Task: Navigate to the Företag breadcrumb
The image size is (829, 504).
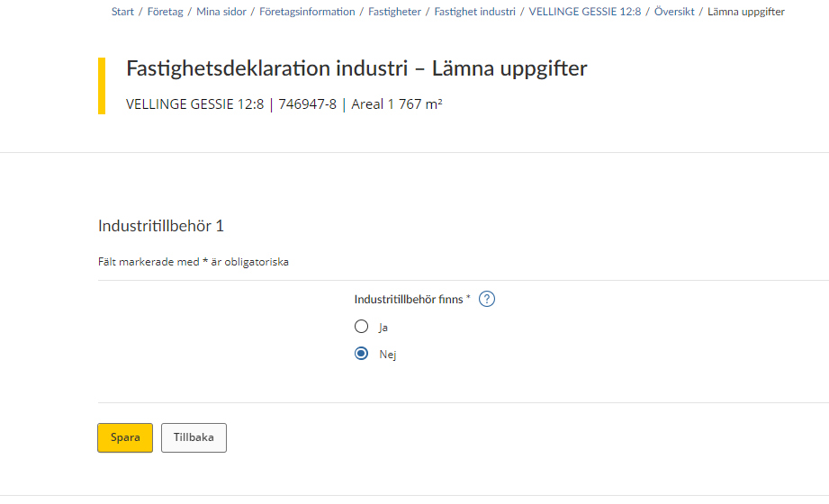Action: 165,12
